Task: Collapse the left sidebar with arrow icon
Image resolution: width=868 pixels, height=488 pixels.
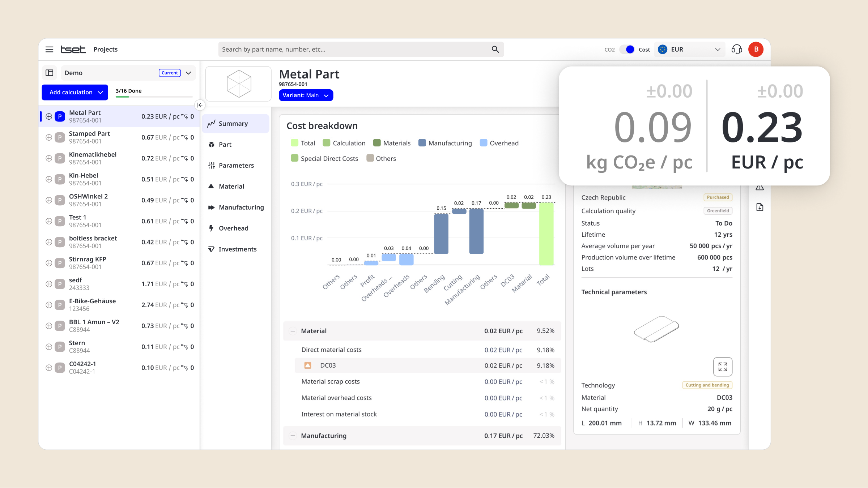Action: 200,105
